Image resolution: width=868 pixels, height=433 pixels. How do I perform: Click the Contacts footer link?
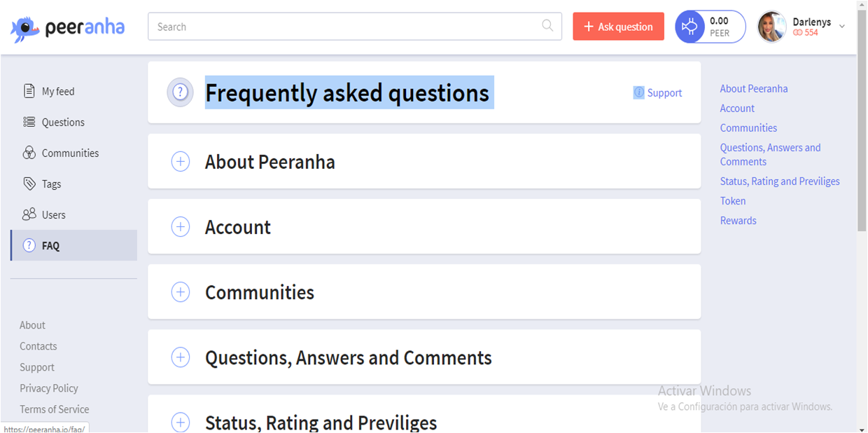[38, 346]
